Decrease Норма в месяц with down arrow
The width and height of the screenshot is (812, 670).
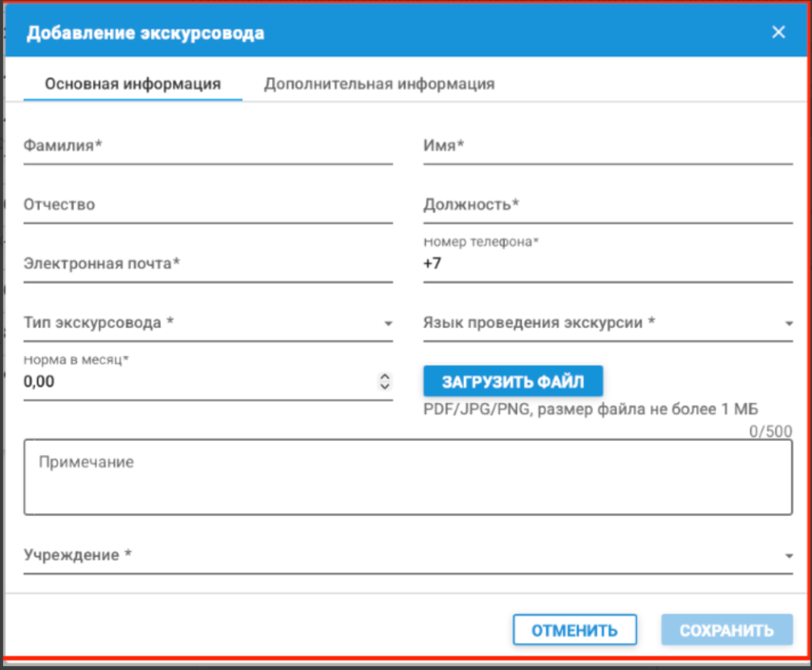pos(385,386)
